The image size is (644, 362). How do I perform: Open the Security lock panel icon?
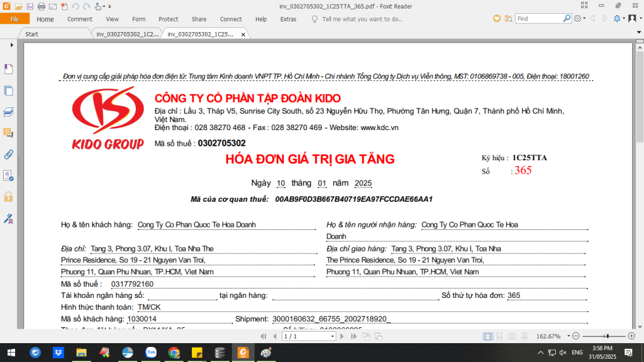(8, 197)
